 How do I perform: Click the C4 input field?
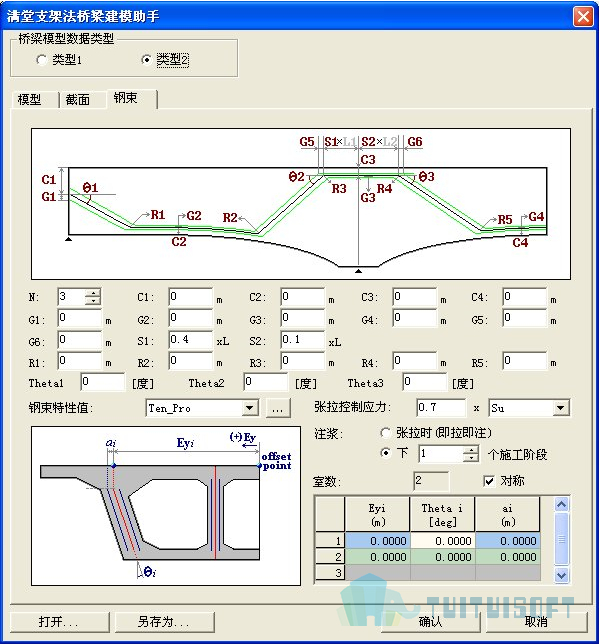click(525, 297)
